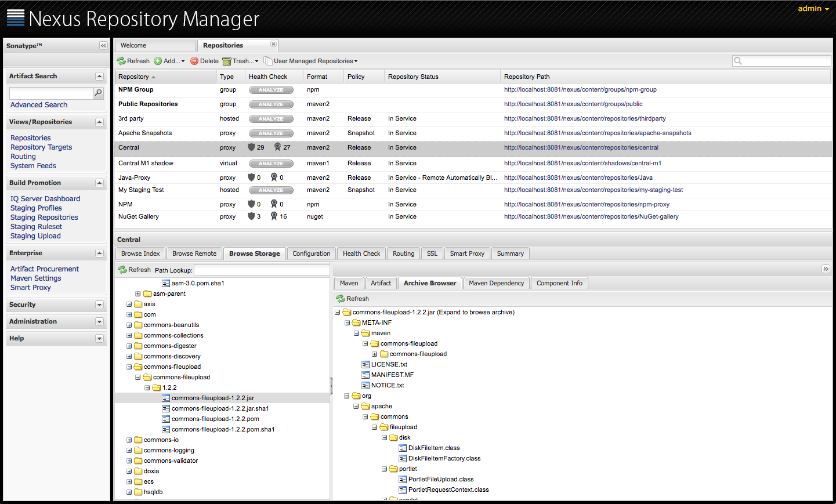The width and height of the screenshot is (836, 504).
Task: Sort by the Repository column header
Action: (x=164, y=77)
